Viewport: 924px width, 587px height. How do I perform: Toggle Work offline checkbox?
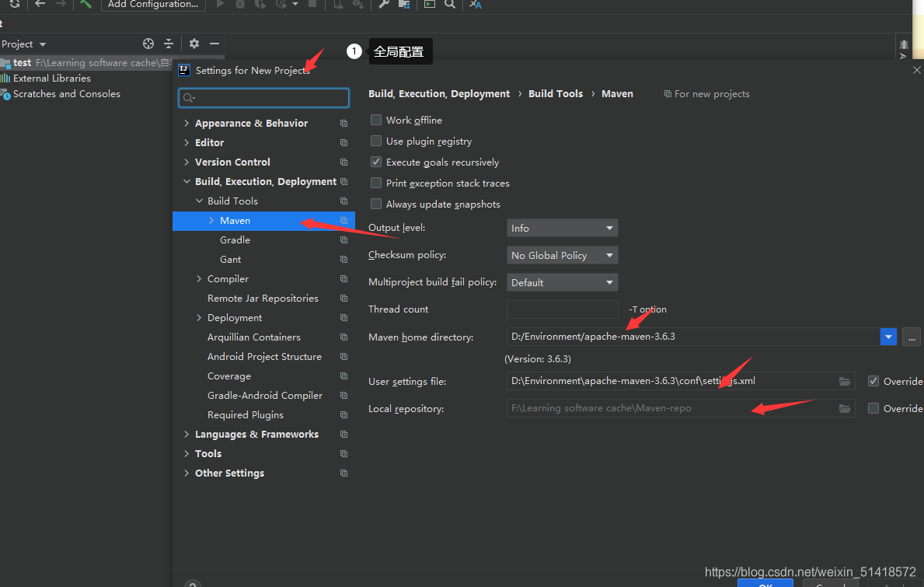coord(376,120)
